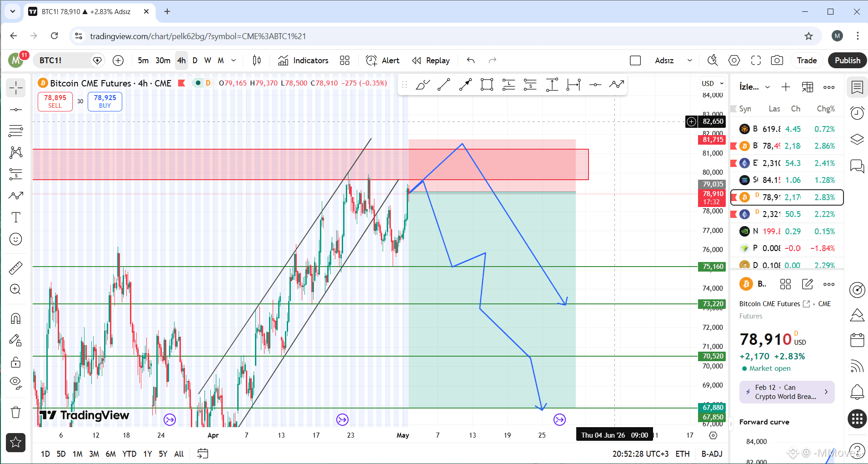Toggle B-ADJ contract adjustment
The height and width of the screenshot is (464, 868).
click(712, 454)
